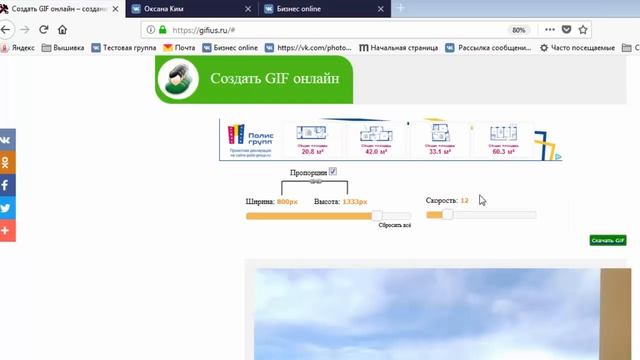The width and height of the screenshot is (640, 360).
Task: Click the URL address field
Action: [x=335, y=30]
